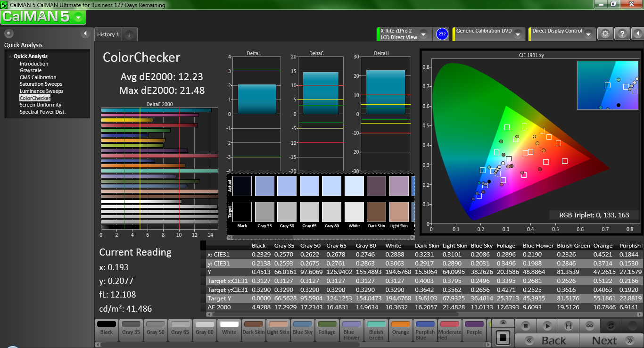Click the refresh arrows icon

(611, 326)
